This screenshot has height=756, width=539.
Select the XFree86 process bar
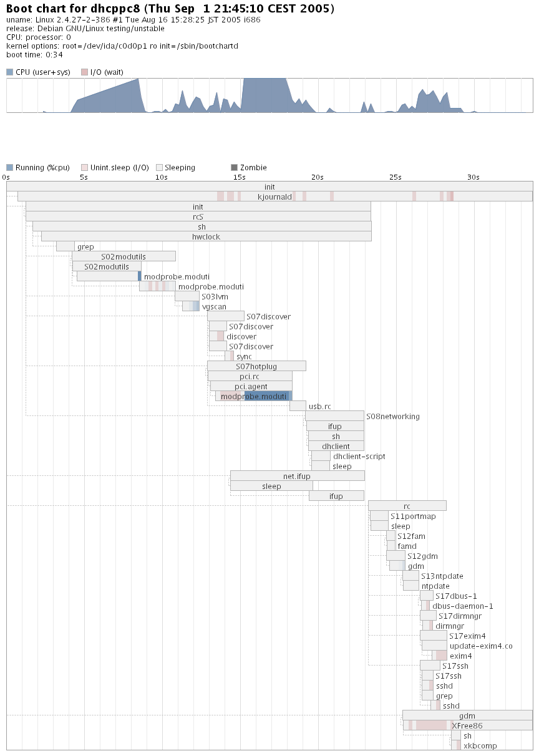[467, 725]
